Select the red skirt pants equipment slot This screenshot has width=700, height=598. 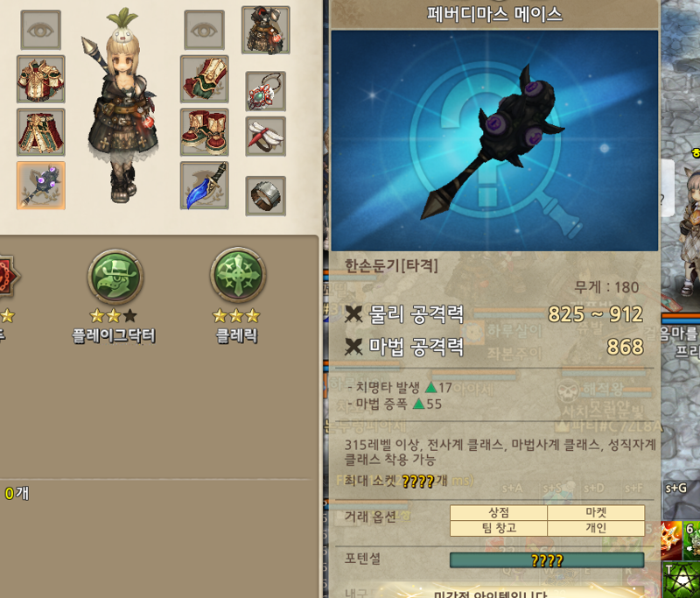[x=41, y=132]
